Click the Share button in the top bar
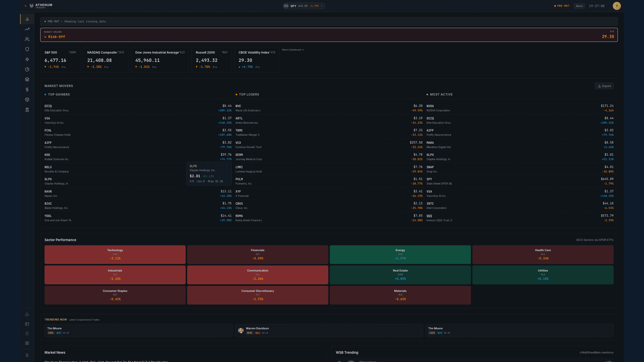Image resolution: width=644 pixels, height=362 pixels. click(x=579, y=6)
